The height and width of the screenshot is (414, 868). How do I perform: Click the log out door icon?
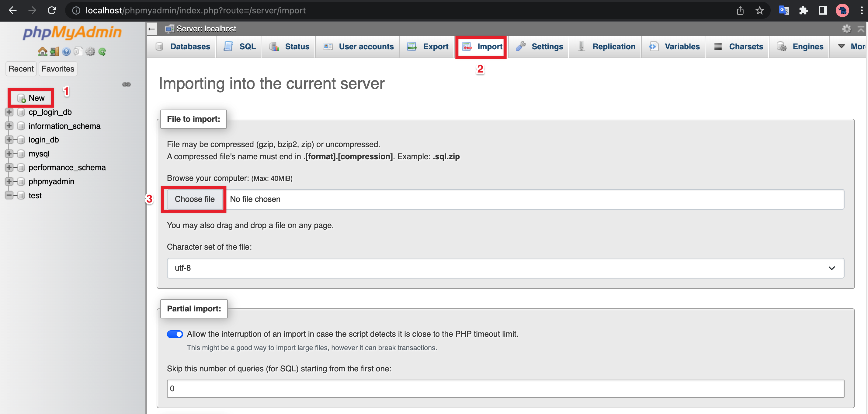[54, 51]
